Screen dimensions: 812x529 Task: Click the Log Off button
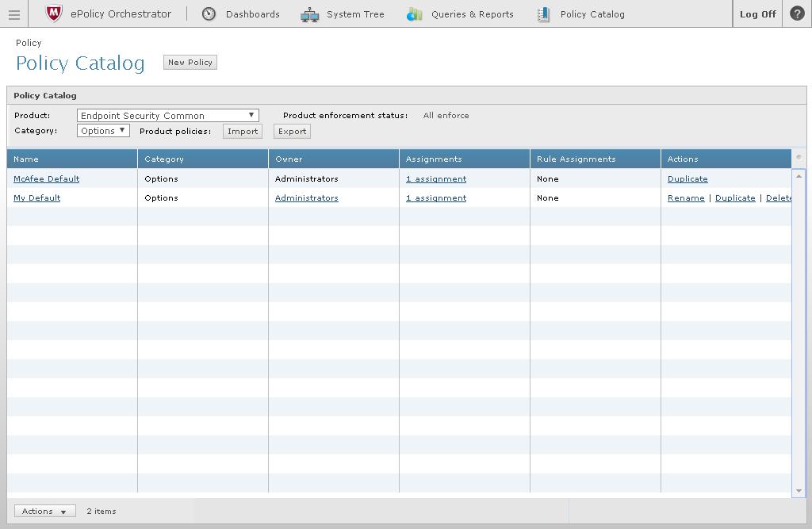757,14
